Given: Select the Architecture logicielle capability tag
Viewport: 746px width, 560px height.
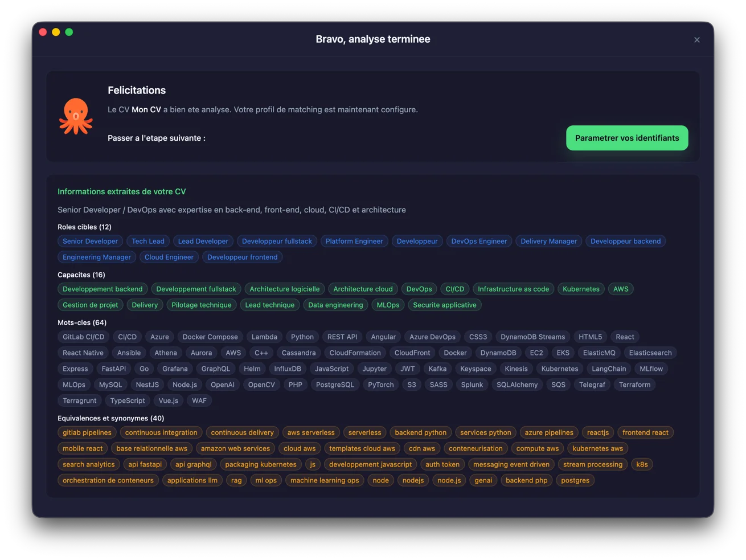Looking at the screenshot, I should tap(284, 289).
